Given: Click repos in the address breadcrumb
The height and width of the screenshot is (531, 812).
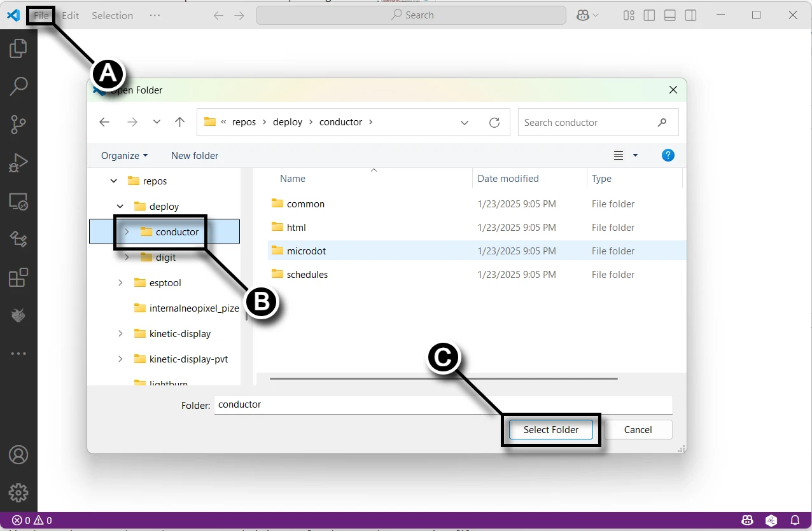Looking at the screenshot, I should [244, 122].
